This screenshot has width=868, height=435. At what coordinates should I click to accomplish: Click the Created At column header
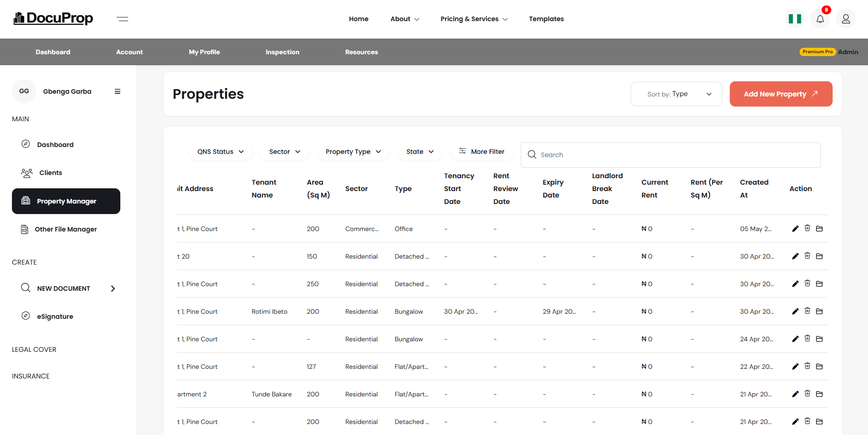(754, 189)
